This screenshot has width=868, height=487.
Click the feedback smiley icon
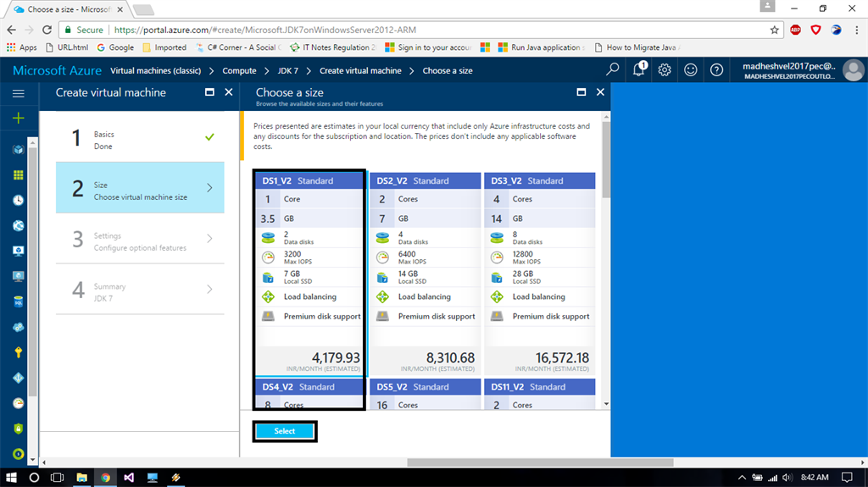pos(690,69)
